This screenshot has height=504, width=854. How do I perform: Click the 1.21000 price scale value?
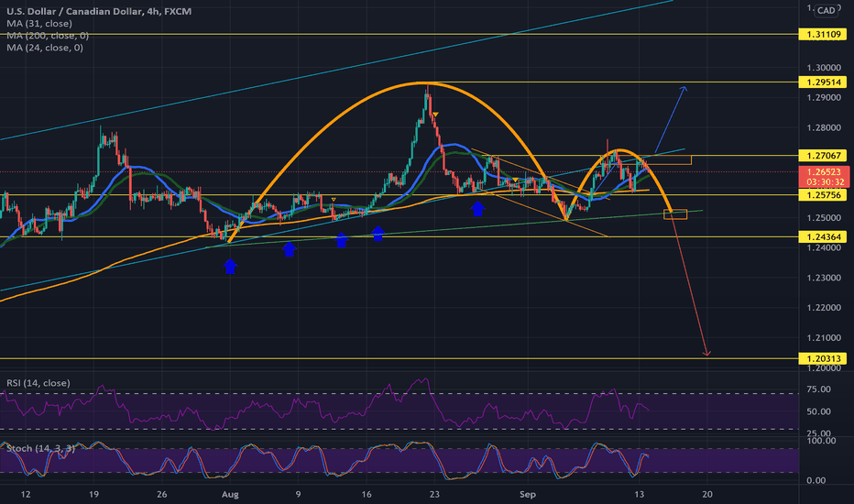824,338
